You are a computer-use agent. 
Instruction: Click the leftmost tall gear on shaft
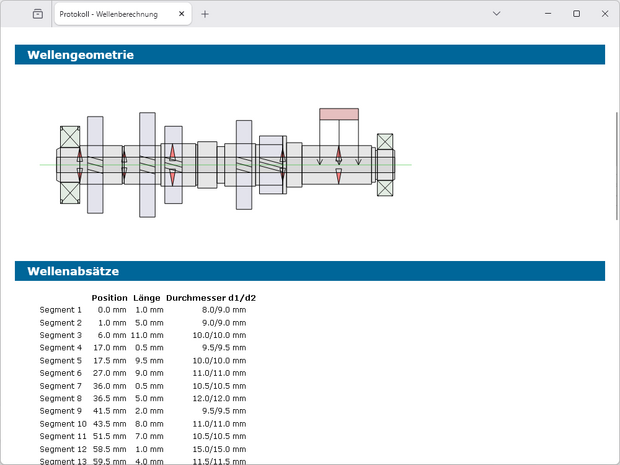point(95,164)
